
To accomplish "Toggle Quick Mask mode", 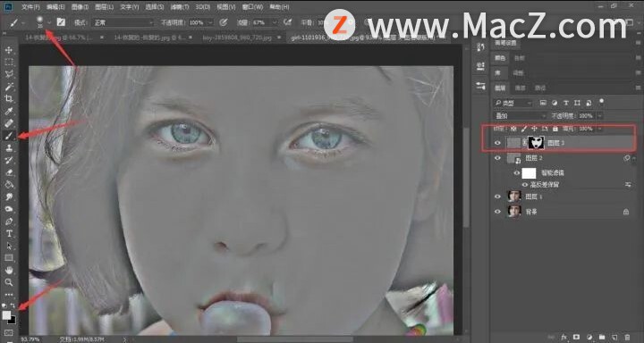I will click(x=9, y=333).
